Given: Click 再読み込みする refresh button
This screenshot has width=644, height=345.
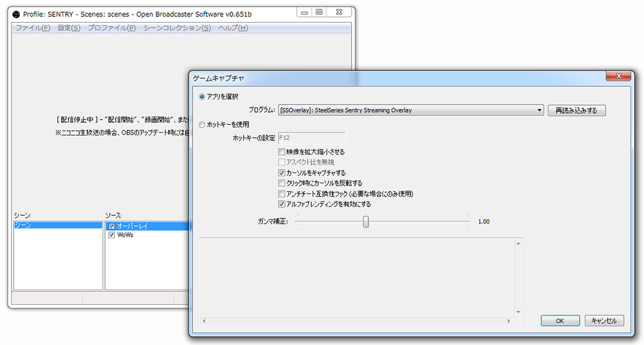Looking at the screenshot, I should 576,110.
